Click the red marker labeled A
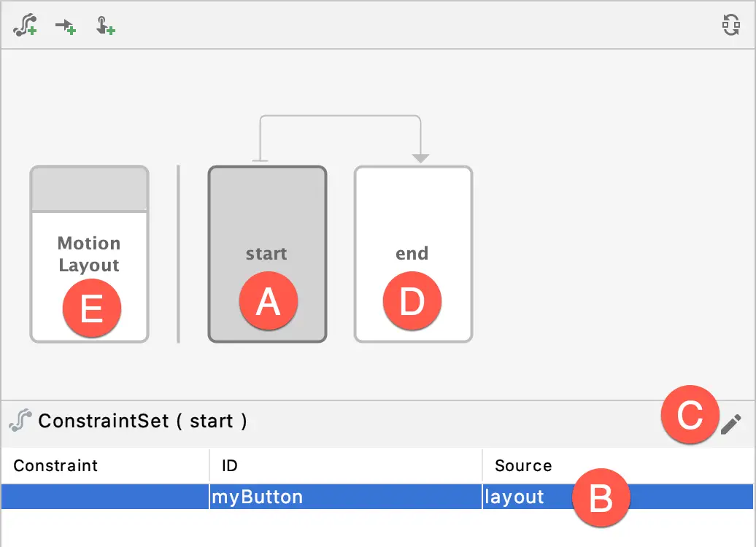The width and height of the screenshot is (756, 547). 267,300
